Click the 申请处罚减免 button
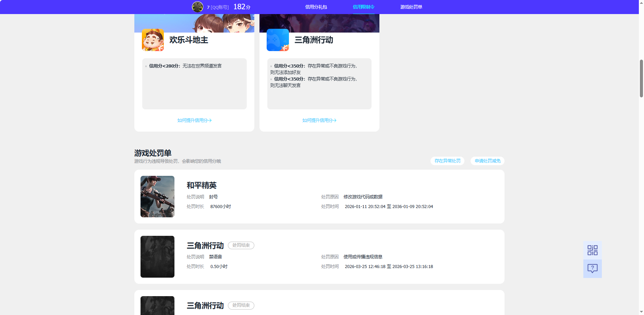This screenshot has width=644, height=315. (487, 161)
